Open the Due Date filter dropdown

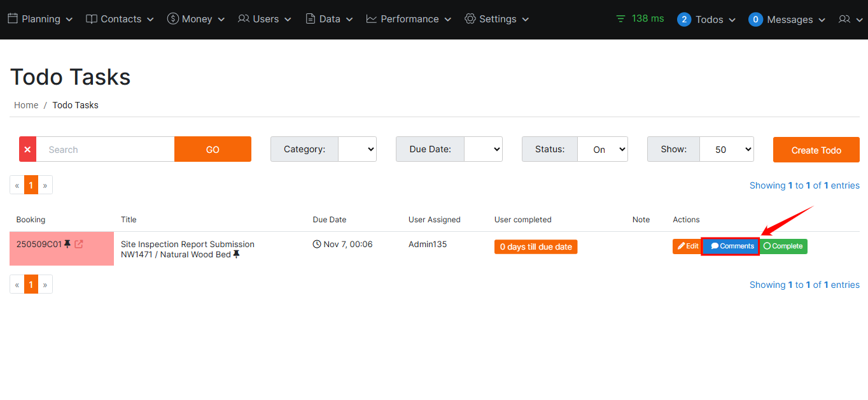click(x=483, y=149)
